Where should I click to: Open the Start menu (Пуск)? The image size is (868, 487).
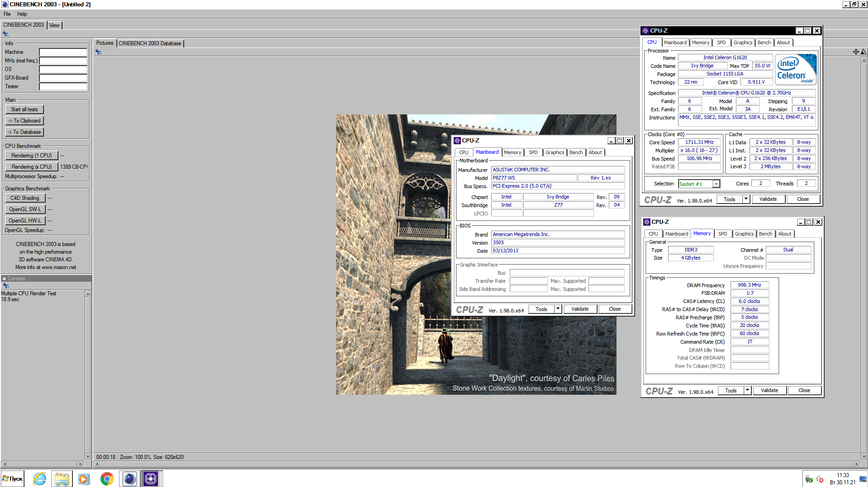tap(13, 479)
